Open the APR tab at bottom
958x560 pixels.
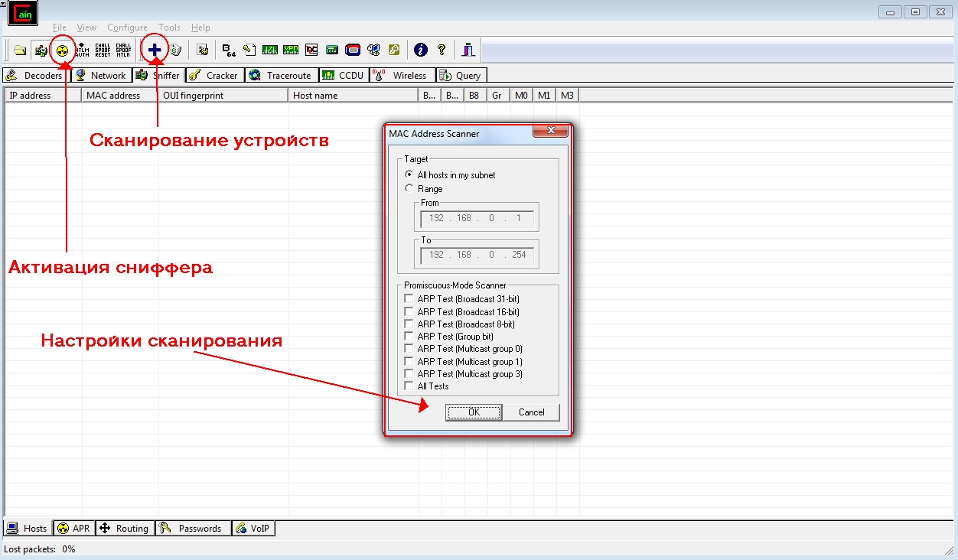coord(74,529)
